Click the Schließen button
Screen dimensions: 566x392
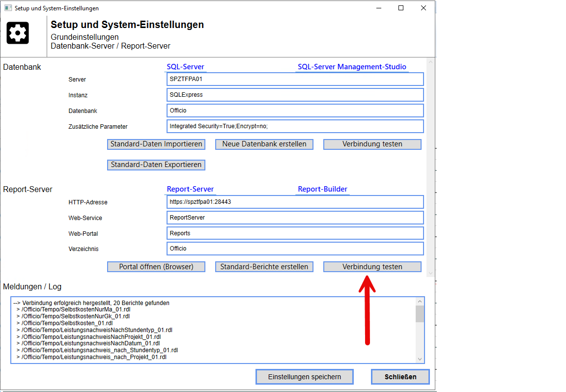(x=400, y=377)
